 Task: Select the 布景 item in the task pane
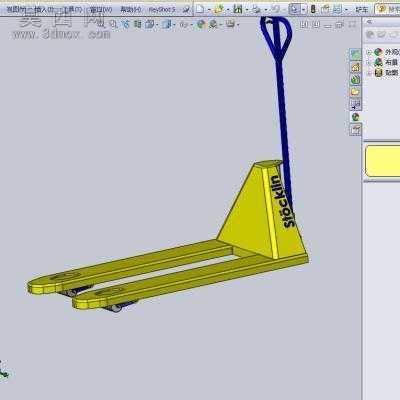click(x=392, y=62)
